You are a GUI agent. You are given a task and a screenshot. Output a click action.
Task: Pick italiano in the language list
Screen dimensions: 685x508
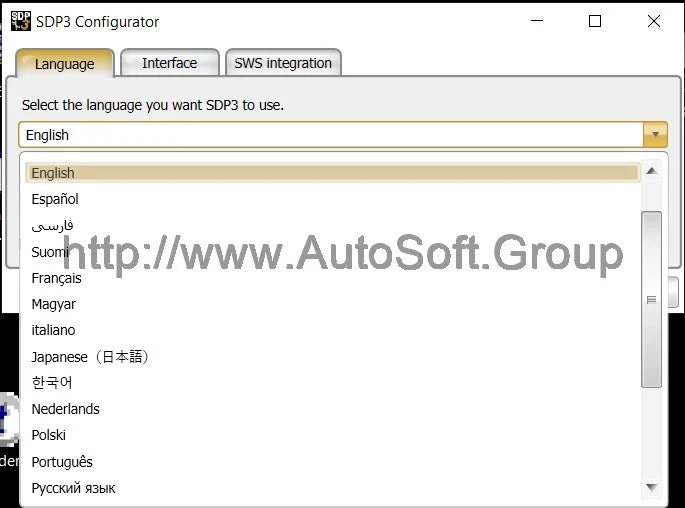click(53, 330)
